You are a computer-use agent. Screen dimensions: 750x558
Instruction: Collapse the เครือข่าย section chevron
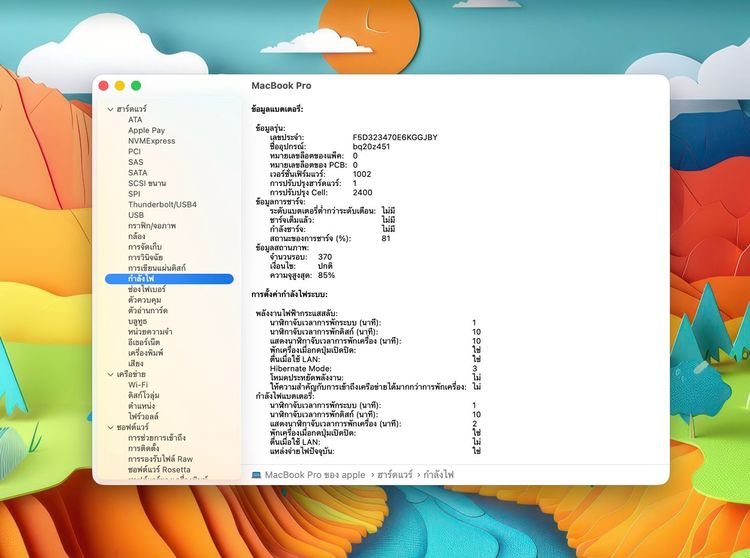(110, 374)
